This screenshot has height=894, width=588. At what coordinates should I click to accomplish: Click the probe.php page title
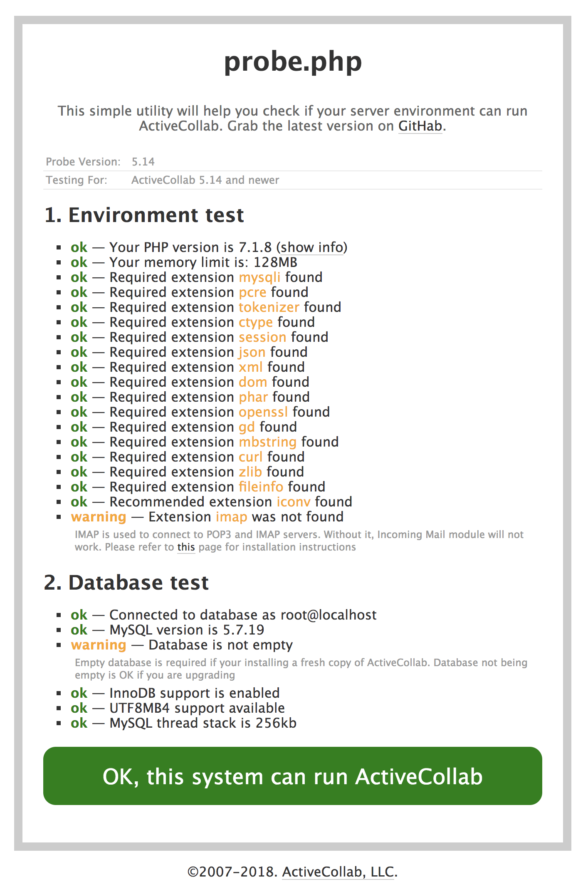pos(293,62)
